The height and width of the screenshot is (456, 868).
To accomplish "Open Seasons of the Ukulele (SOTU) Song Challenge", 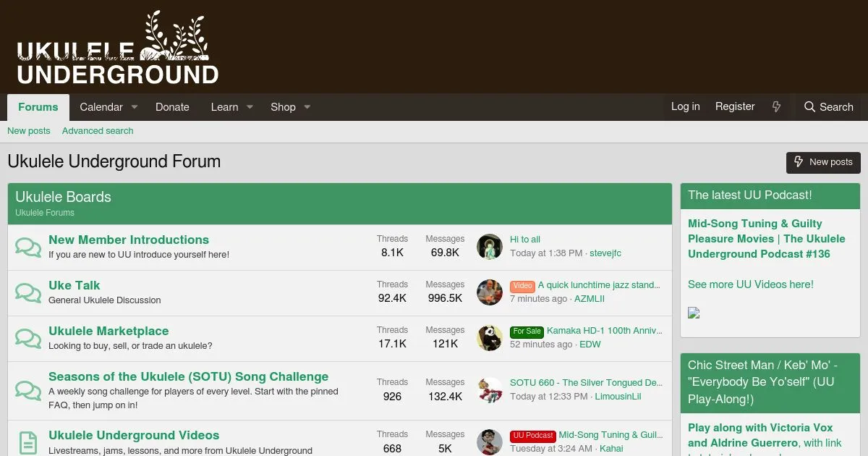I will click(x=189, y=376).
